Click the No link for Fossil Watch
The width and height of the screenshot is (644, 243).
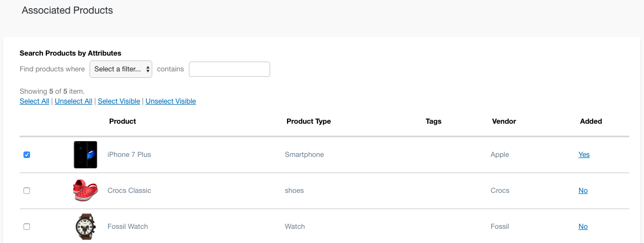583,227
